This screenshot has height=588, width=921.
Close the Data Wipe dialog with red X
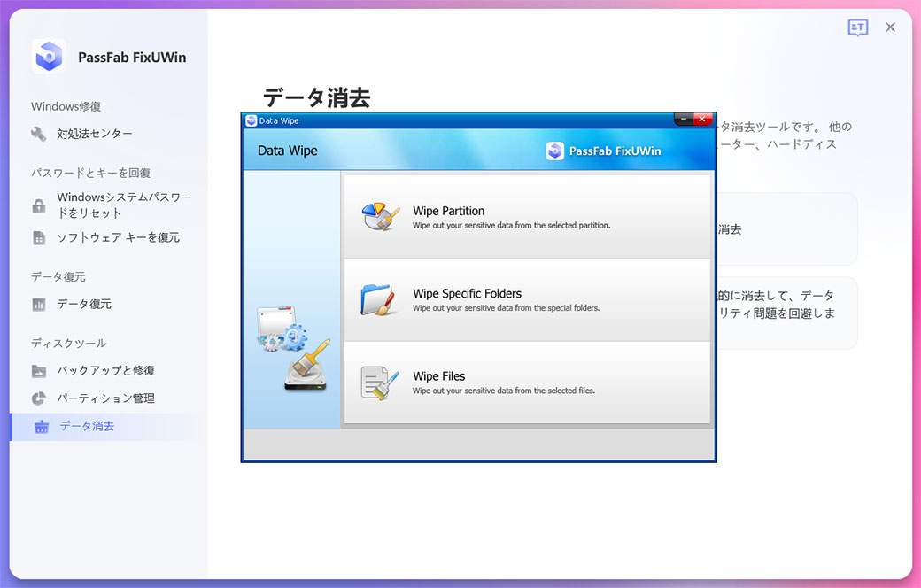click(703, 120)
